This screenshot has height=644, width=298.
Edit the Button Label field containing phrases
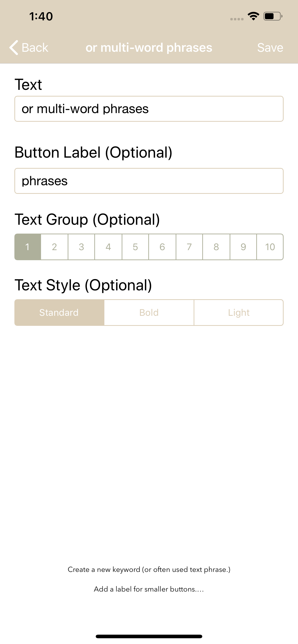[149, 181]
